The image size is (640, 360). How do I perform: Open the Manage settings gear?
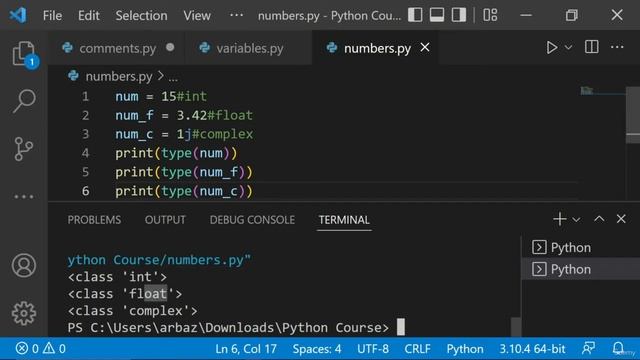tap(24, 313)
